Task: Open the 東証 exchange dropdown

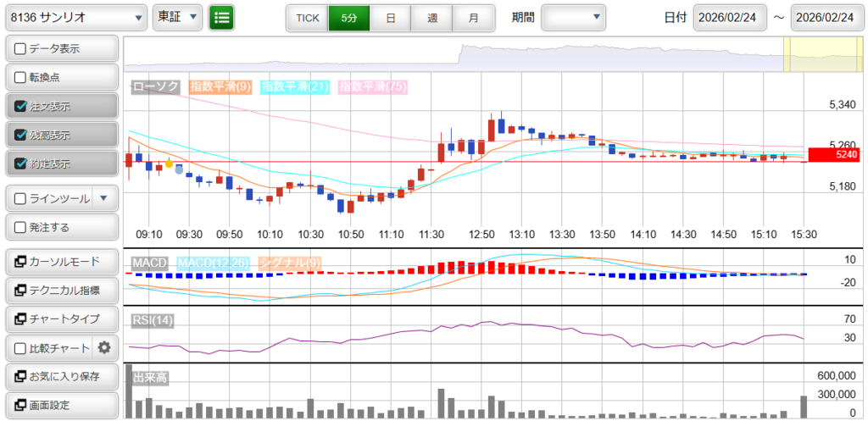Action: pyautogui.click(x=178, y=17)
